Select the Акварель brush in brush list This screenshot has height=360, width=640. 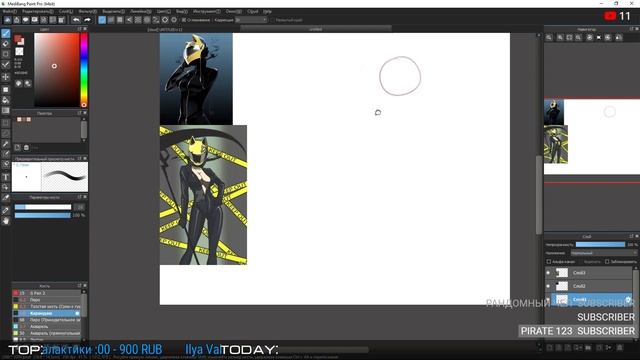coord(47,327)
